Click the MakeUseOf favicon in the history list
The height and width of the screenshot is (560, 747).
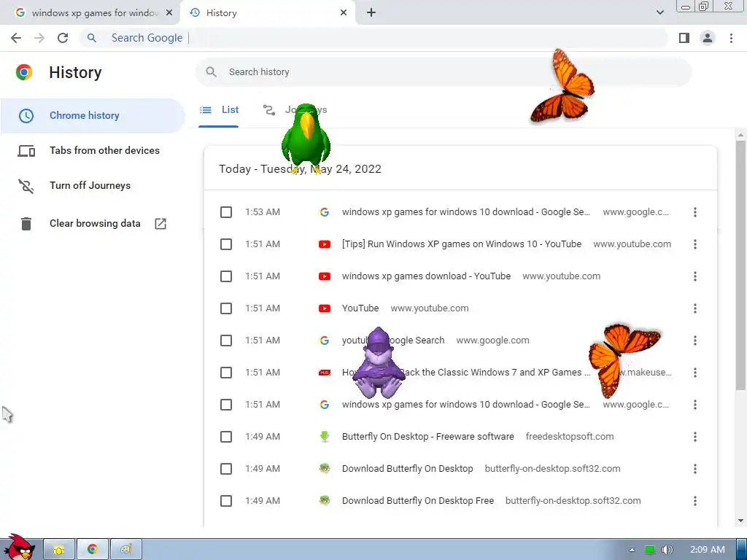[x=325, y=373]
